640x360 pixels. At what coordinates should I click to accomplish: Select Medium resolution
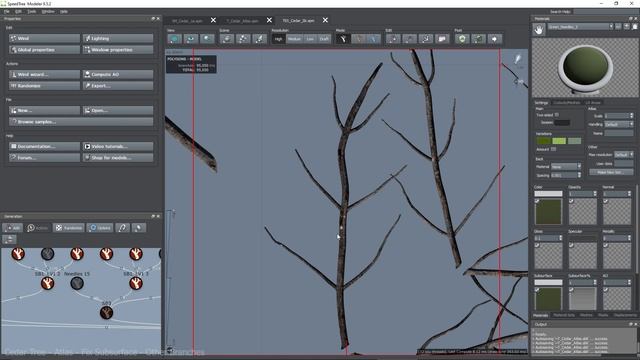point(294,39)
